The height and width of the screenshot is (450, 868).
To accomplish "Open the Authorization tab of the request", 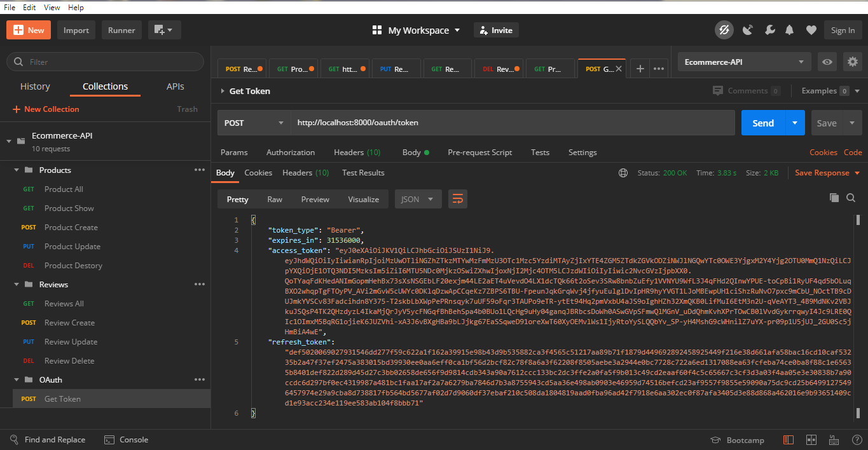I will click(290, 152).
